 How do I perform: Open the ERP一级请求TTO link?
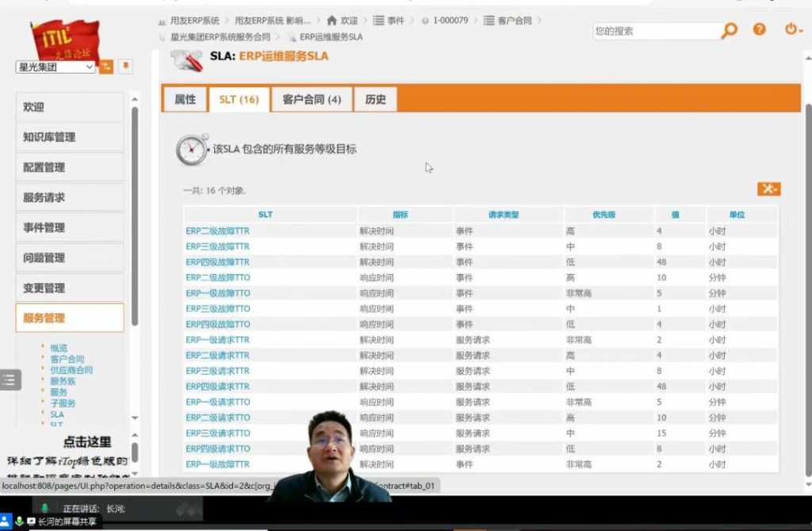point(217,402)
